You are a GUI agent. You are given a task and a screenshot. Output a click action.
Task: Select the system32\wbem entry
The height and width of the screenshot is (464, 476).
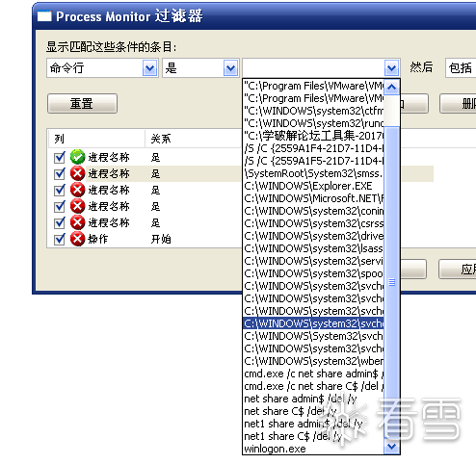[x=313, y=361]
